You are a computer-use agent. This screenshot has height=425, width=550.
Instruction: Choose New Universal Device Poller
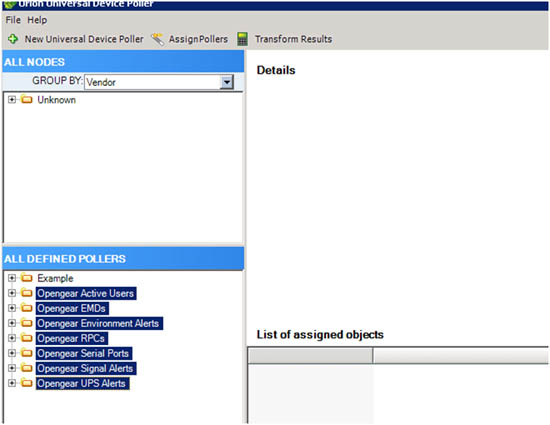(84, 39)
